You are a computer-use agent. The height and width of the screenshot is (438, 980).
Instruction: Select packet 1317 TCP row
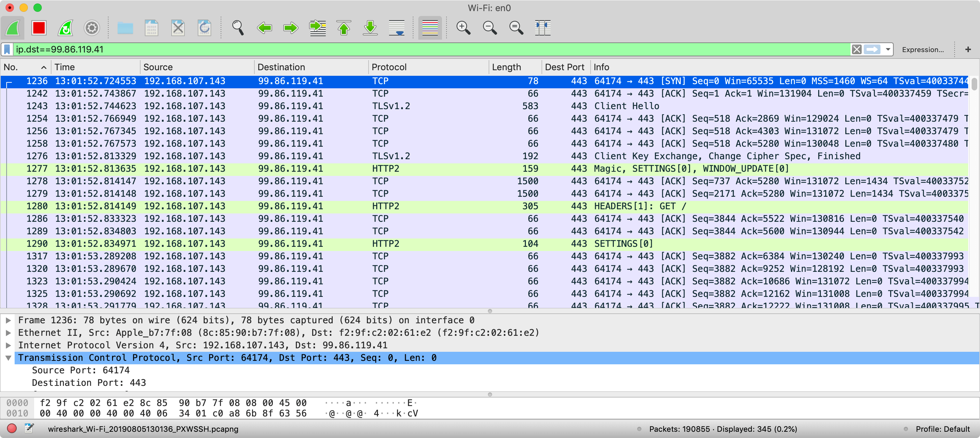pos(485,257)
